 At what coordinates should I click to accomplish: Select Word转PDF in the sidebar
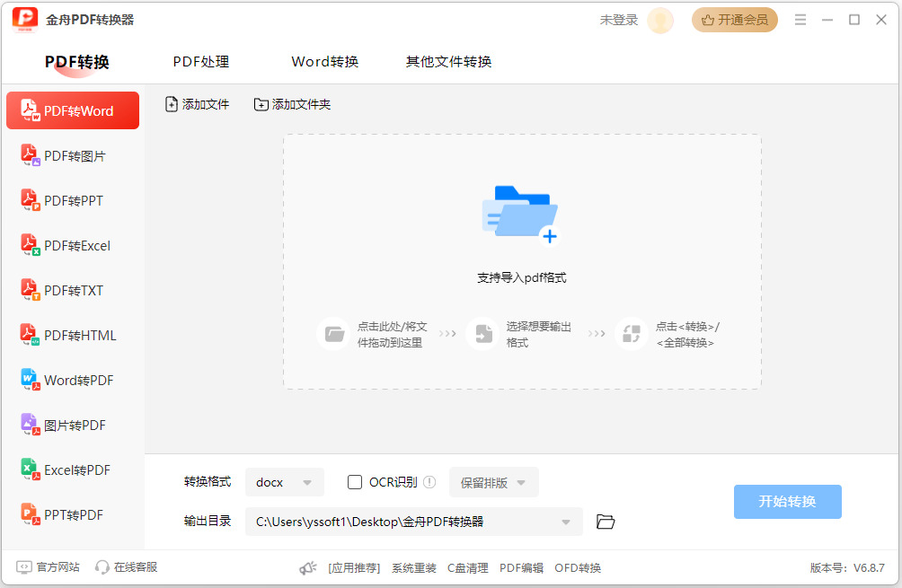[73, 380]
